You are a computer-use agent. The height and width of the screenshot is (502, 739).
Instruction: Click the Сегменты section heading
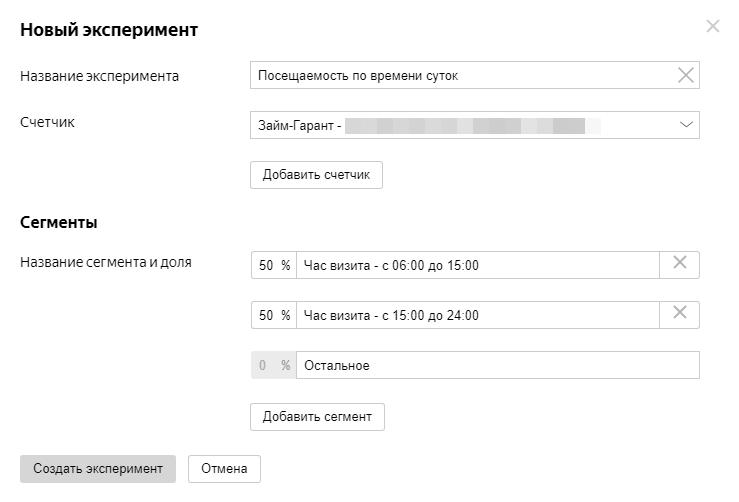[59, 222]
